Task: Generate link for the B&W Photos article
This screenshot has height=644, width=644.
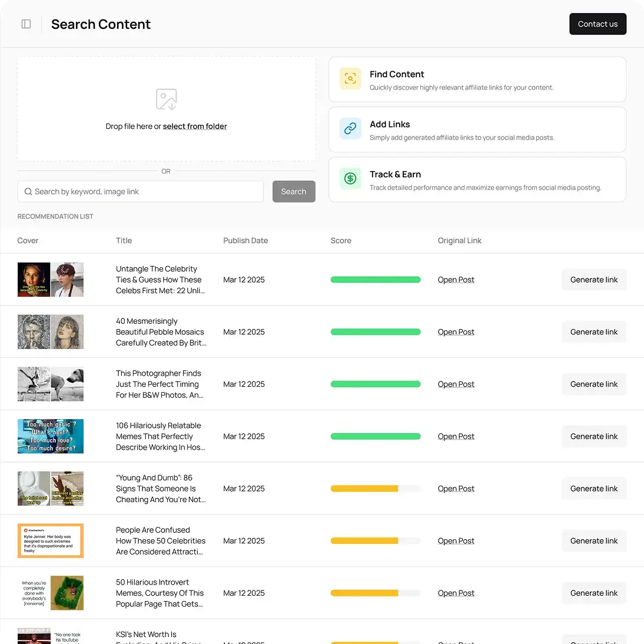Action: pyautogui.click(x=594, y=384)
